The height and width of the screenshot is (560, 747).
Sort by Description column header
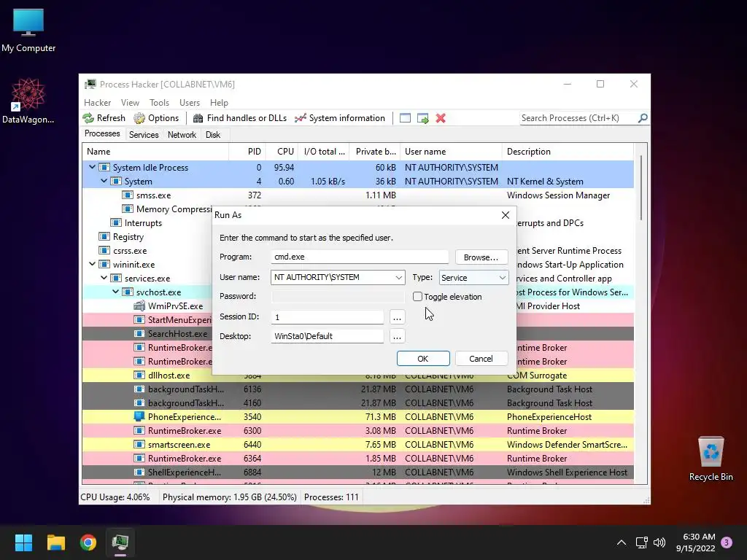[568, 152]
